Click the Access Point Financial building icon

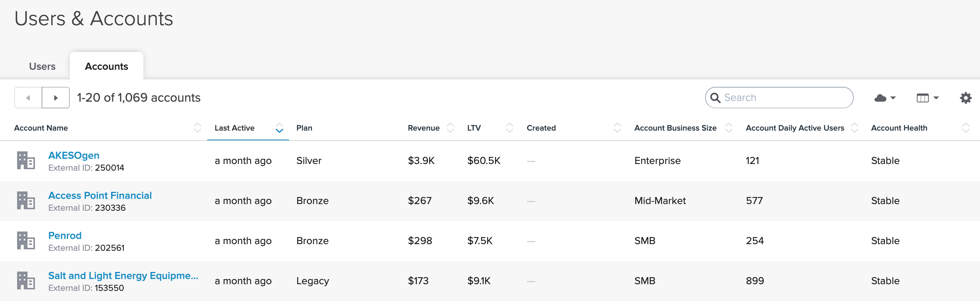point(26,201)
